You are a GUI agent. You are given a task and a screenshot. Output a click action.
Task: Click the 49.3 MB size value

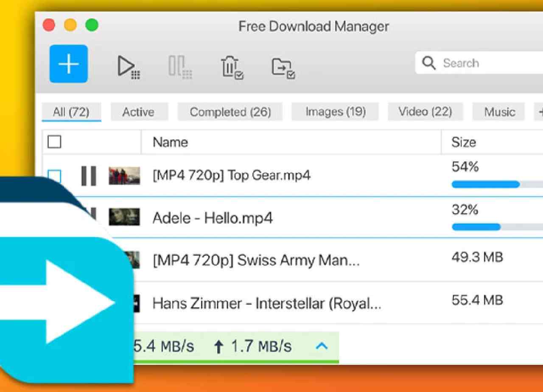click(x=477, y=257)
